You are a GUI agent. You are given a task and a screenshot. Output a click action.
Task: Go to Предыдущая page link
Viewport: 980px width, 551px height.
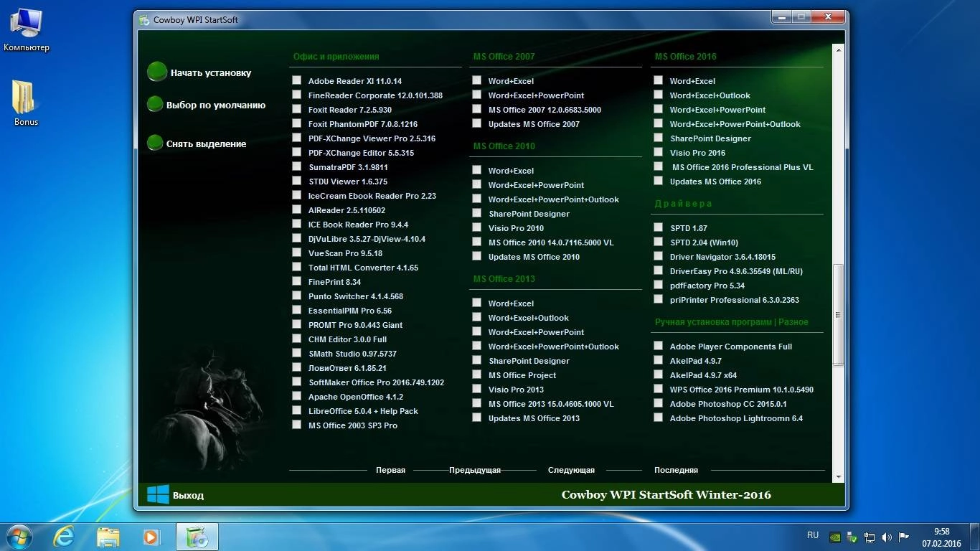(475, 470)
